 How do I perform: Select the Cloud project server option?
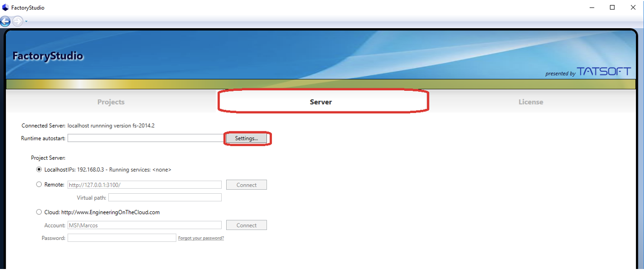pyautogui.click(x=39, y=212)
